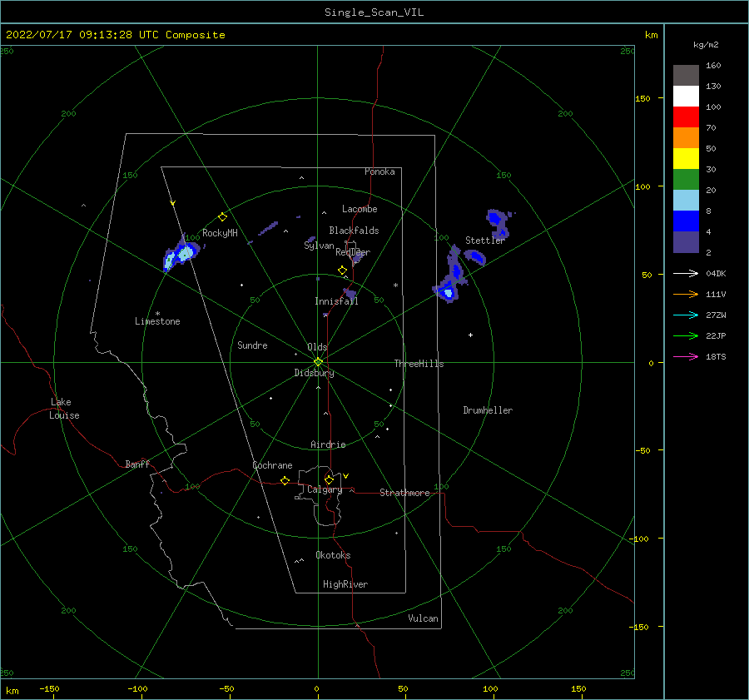
Task: Click the Sylvan label
Action: tap(319, 246)
